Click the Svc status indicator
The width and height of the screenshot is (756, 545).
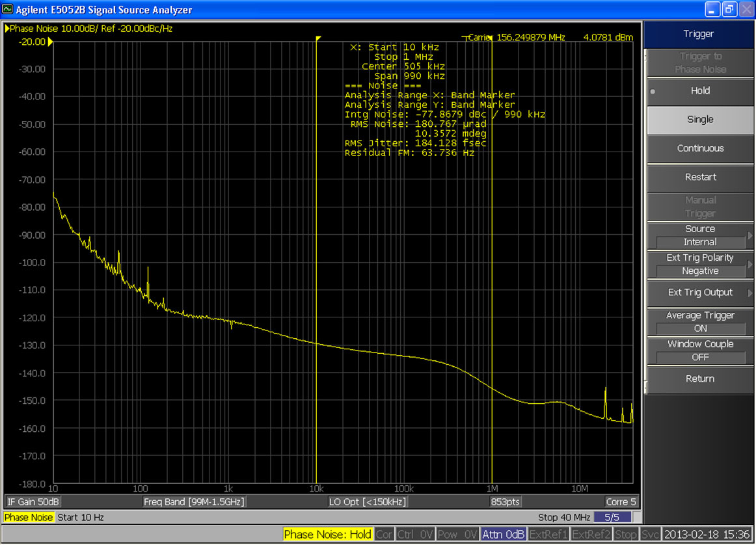click(x=650, y=533)
